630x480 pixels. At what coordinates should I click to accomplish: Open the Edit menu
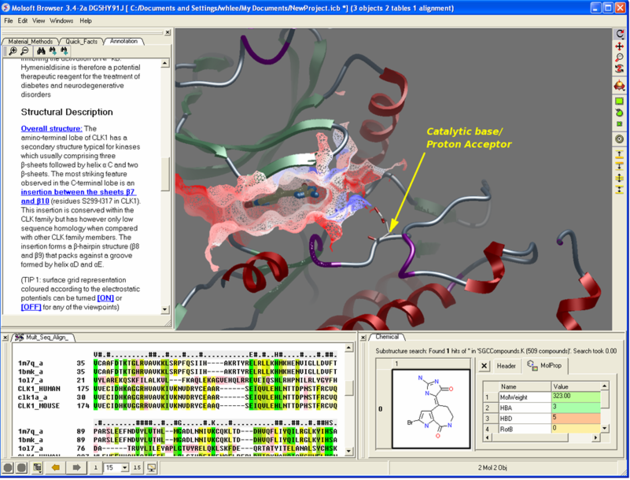tap(22, 20)
